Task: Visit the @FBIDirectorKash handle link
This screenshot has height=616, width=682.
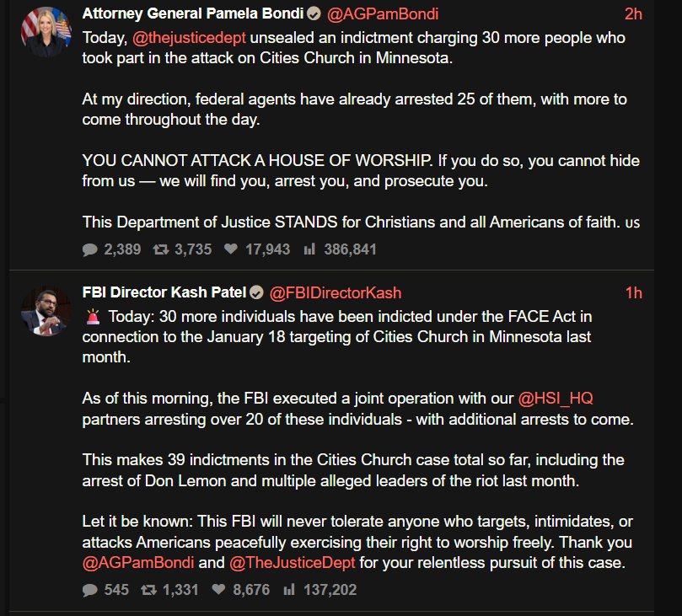Action: [336, 293]
